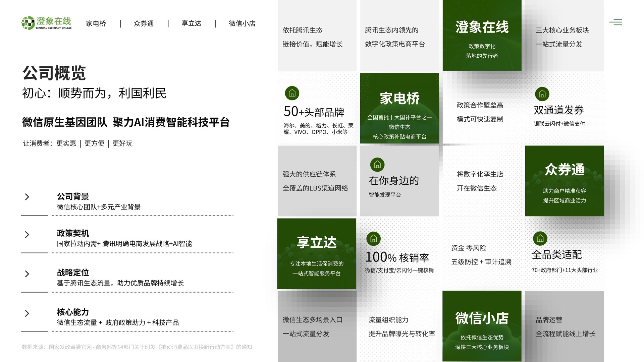This screenshot has height=362, width=644.
Task: Click the home icon above 100% 核销率
Action: tap(374, 239)
